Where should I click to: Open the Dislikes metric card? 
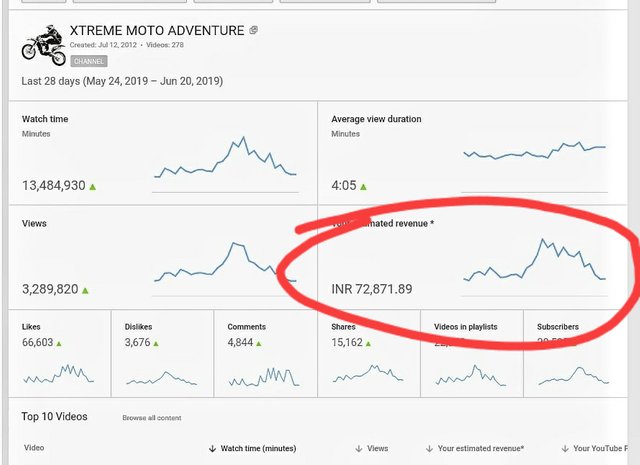click(x=162, y=353)
